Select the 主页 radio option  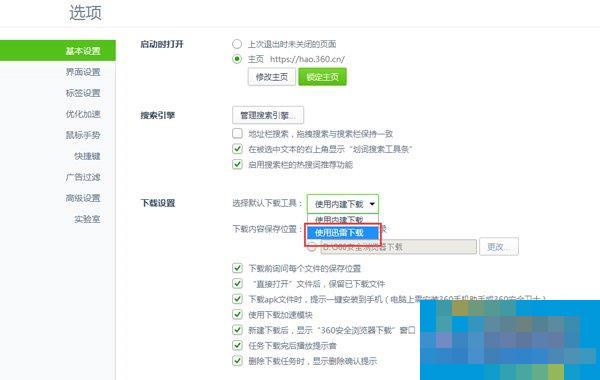click(x=237, y=59)
